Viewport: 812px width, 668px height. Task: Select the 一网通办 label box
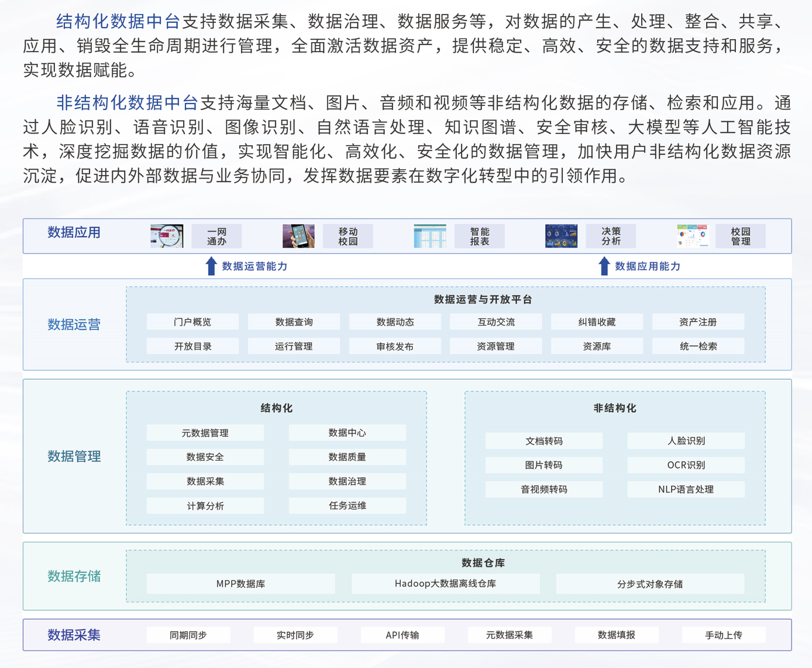(x=216, y=236)
